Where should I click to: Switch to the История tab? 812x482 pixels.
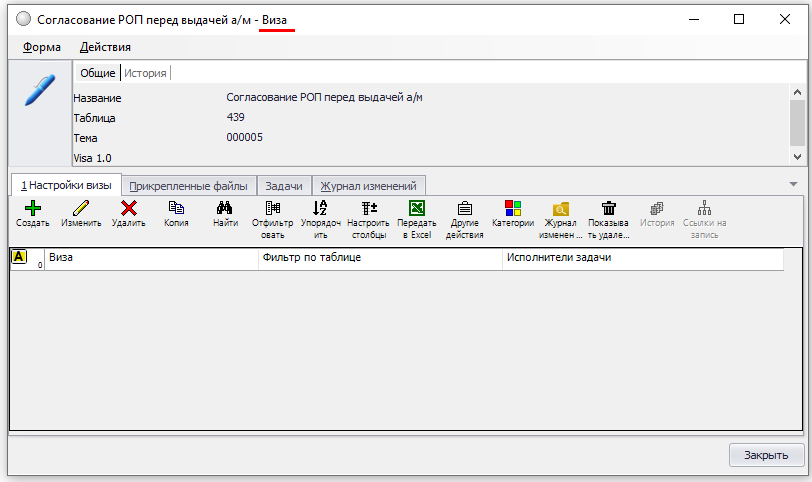[145, 73]
